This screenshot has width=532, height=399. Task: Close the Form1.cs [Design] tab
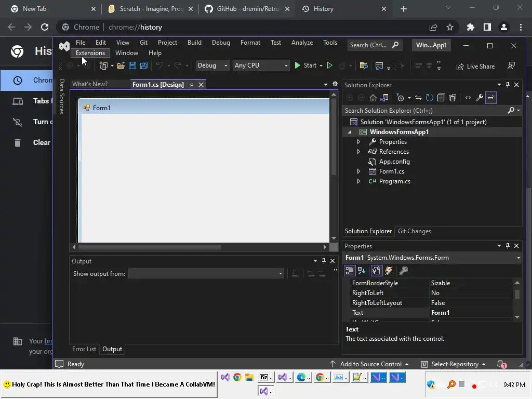[x=201, y=85]
